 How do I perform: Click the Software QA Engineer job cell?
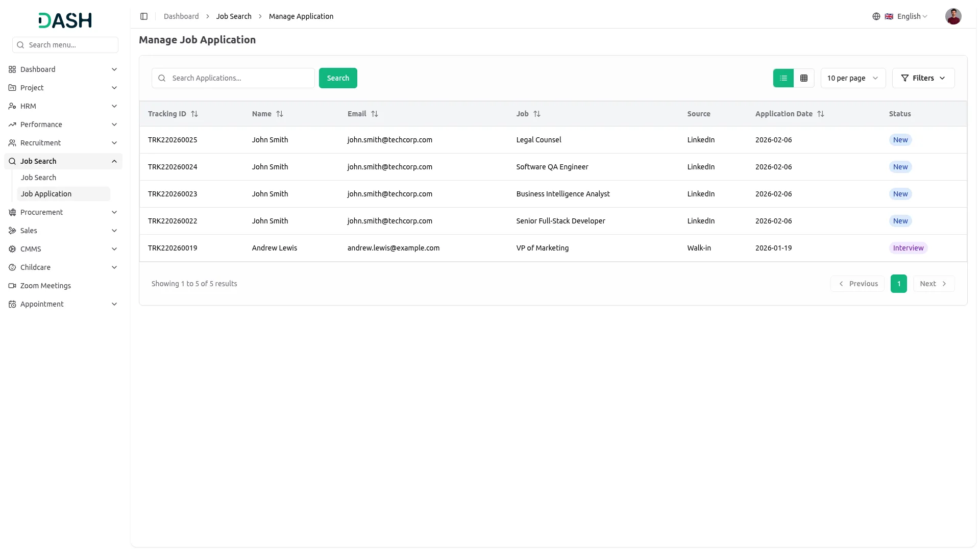[552, 167]
